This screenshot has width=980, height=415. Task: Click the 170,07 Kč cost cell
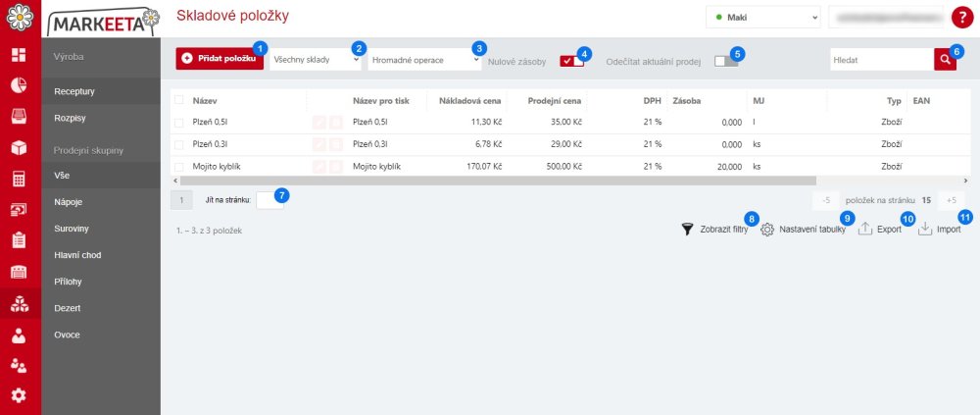pos(482,167)
